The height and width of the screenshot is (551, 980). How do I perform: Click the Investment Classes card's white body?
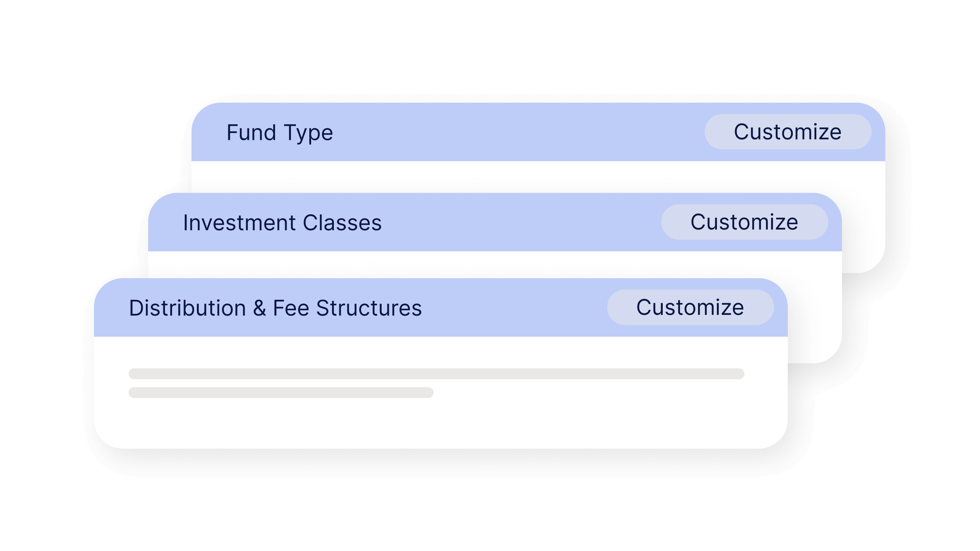[495, 264]
